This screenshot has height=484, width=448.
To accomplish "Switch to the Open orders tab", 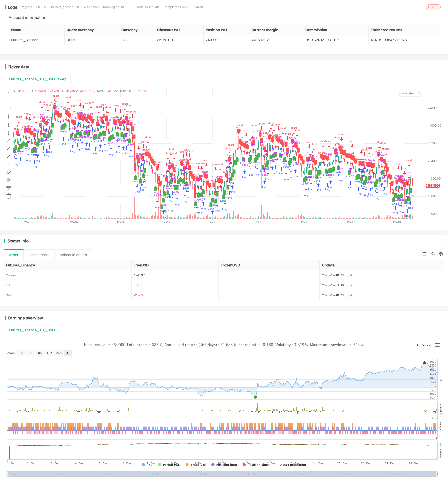I will [39, 255].
